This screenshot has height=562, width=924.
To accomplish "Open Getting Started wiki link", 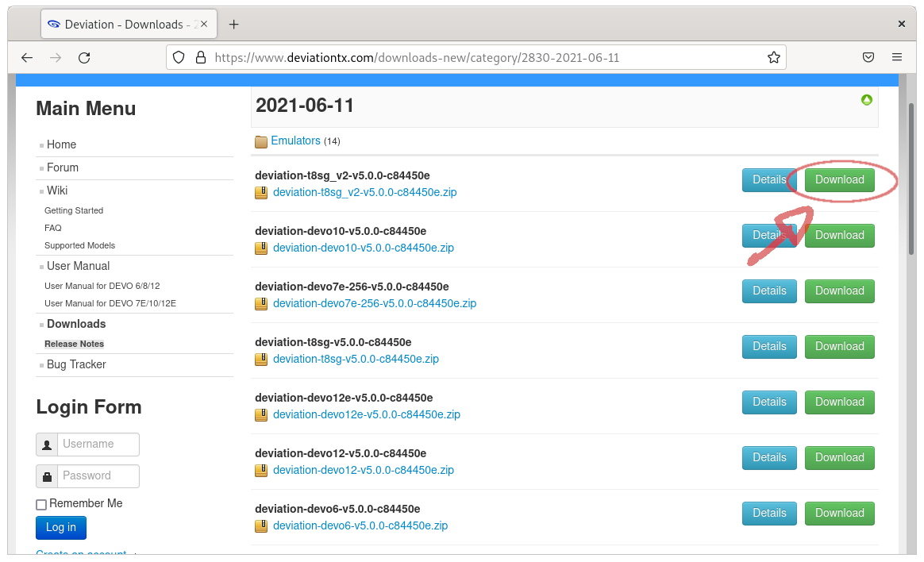I will coord(74,210).
